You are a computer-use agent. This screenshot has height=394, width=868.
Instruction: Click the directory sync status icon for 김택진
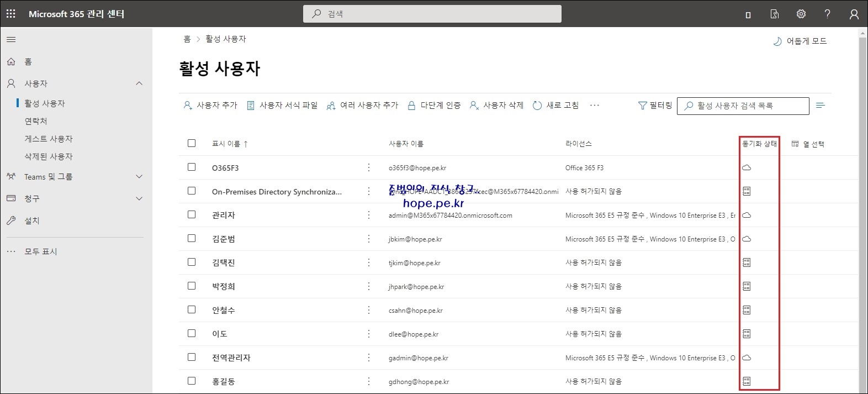pos(747,262)
